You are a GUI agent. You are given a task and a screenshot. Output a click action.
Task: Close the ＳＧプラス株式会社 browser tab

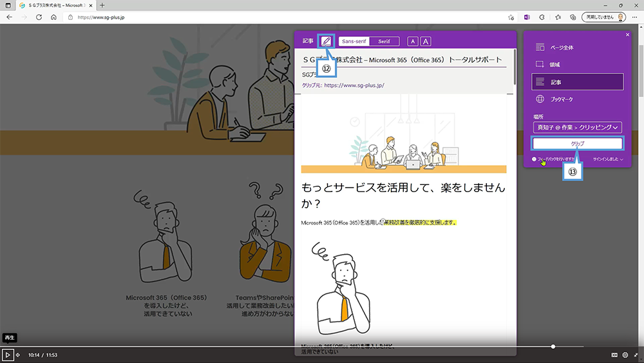tap(91, 5)
